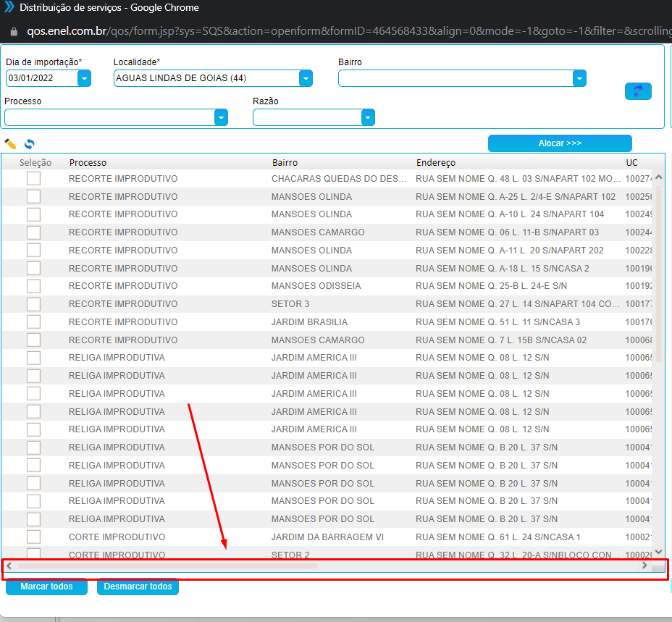Open the Razão dropdown list
The width and height of the screenshot is (672, 622).
pos(368,117)
